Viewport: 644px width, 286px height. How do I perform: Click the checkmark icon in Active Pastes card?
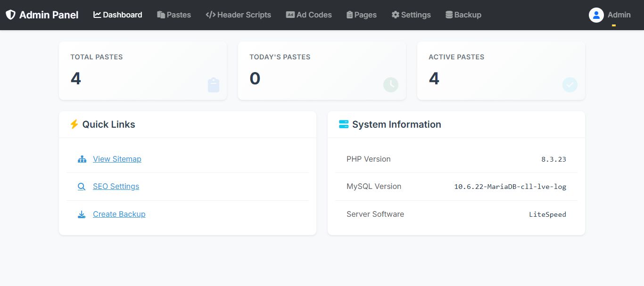570,85
